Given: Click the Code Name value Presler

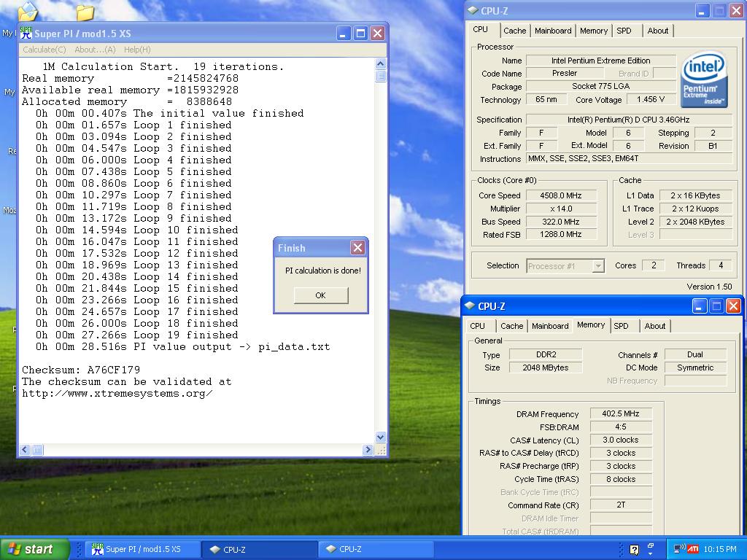Looking at the screenshot, I should (x=565, y=74).
